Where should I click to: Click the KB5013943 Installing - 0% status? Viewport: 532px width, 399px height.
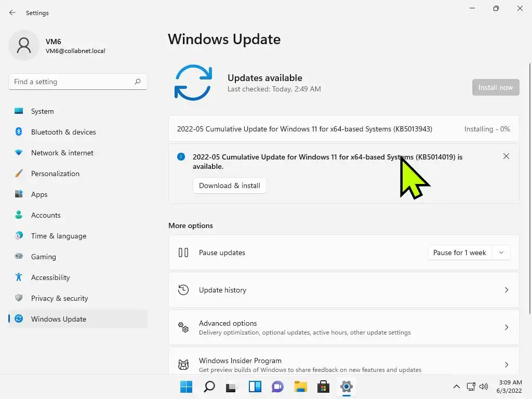click(x=487, y=129)
